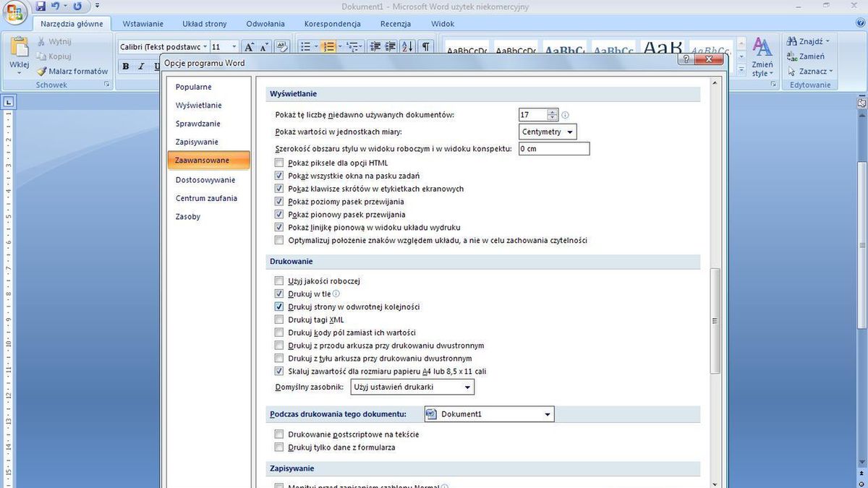Uncheck Pokaż poziomy pasek przewijania
The image size is (868, 488).
click(279, 202)
